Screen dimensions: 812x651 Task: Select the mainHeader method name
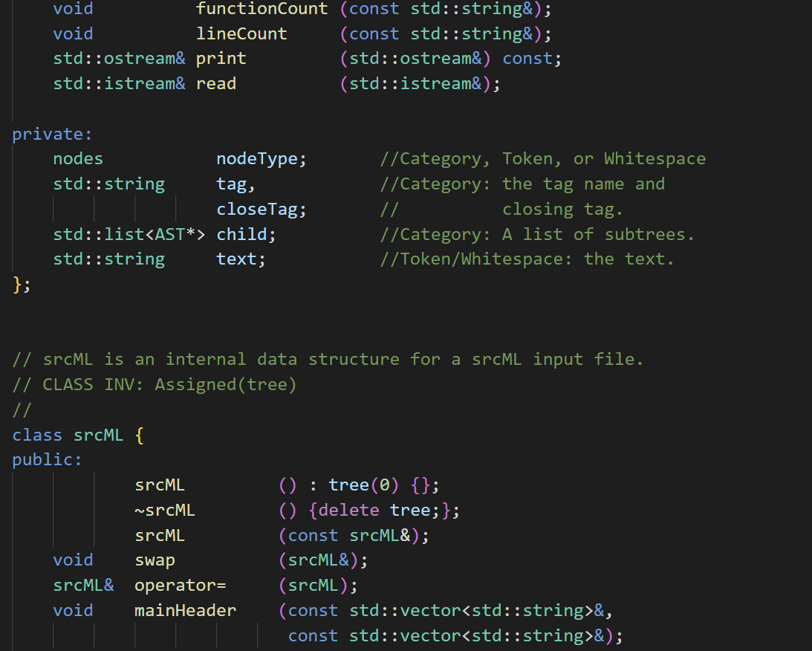pos(185,610)
